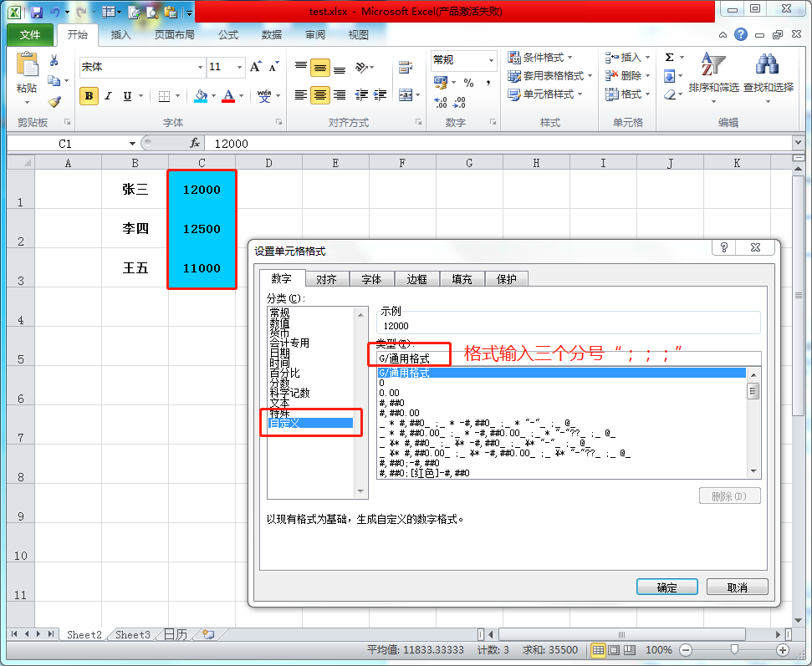Click the Sheet3 worksheet tab
812x666 pixels.
coord(133,634)
